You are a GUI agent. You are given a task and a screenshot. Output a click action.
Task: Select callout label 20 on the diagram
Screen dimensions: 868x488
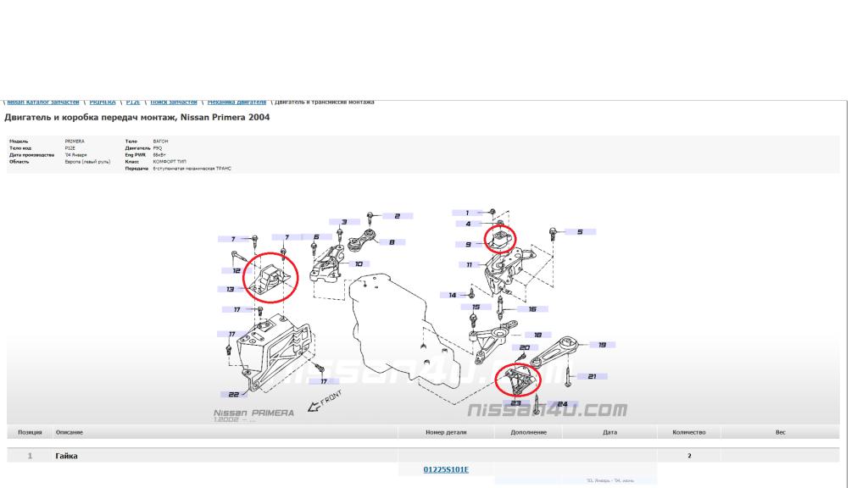[525, 347]
